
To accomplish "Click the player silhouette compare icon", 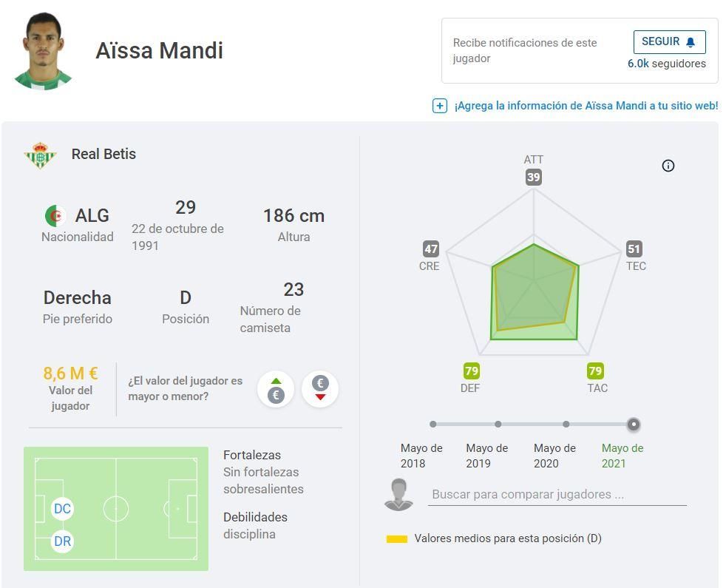I will click(x=399, y=494).
